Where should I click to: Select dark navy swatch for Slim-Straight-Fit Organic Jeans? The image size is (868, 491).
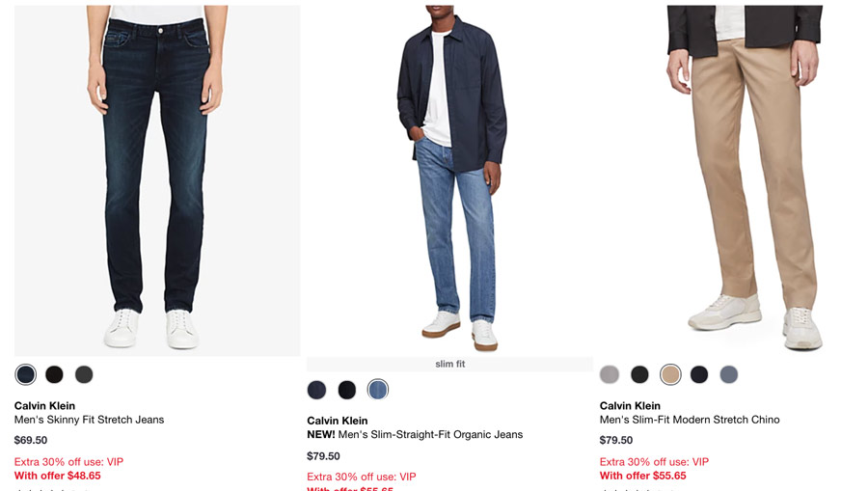pos(317,390)
